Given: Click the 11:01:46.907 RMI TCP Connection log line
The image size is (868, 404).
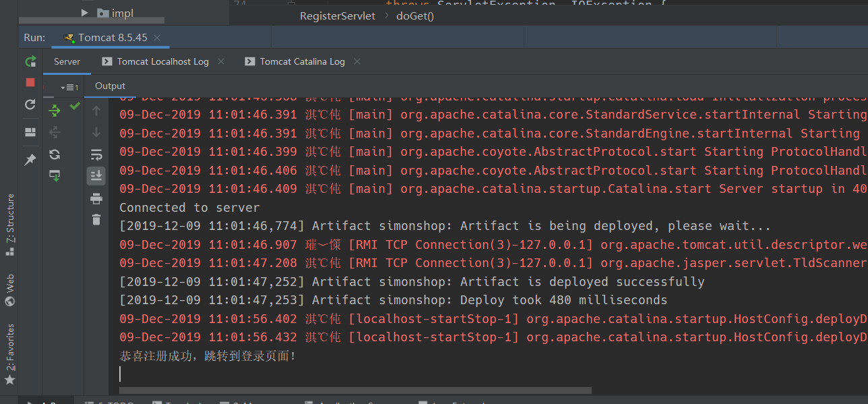Looking at the screenshot, I should [x=493, y=245].
